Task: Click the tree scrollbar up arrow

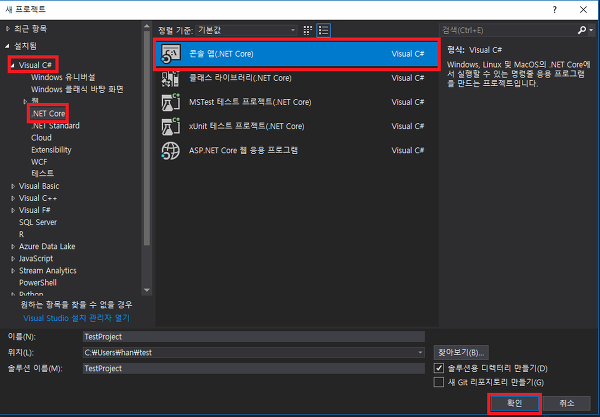Action: tap(147, 26)
